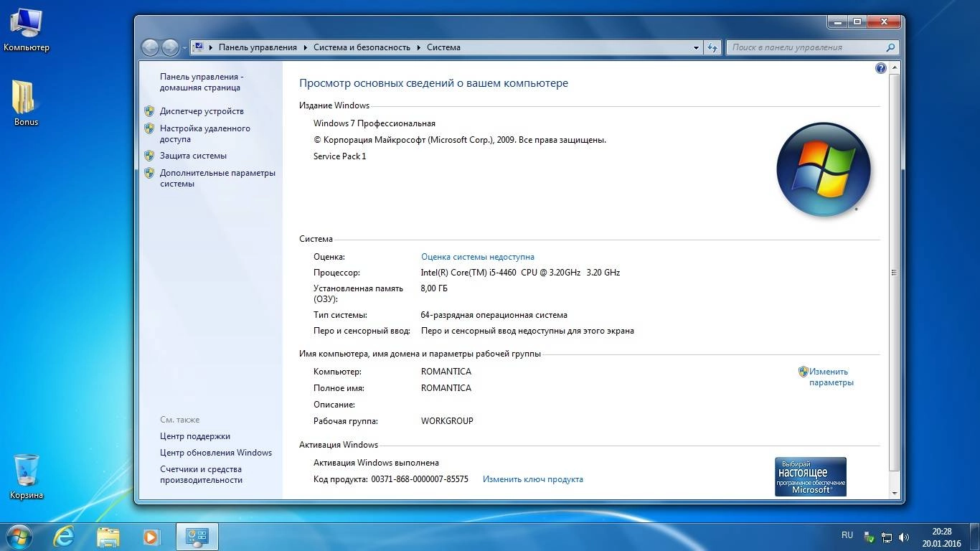This screenshot has width=980, height=551.
Task: Click Изменить параметры link
Action: click(x=831, y=377)
